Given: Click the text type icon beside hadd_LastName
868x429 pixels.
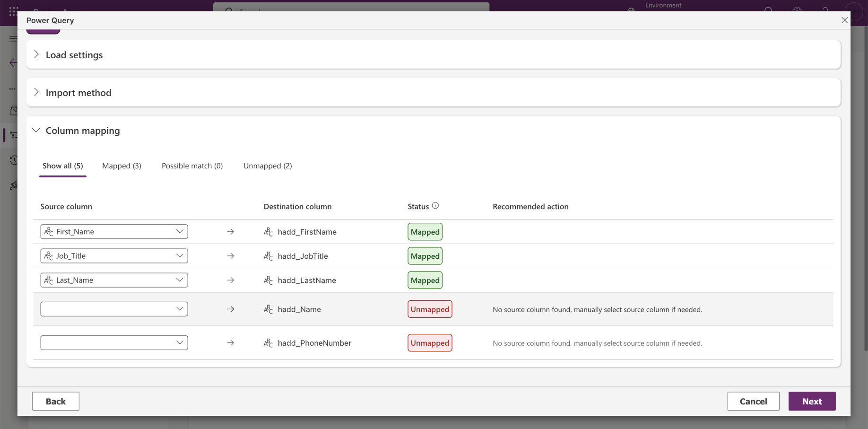Looking at the screenshot, I should tap(268, 280).
